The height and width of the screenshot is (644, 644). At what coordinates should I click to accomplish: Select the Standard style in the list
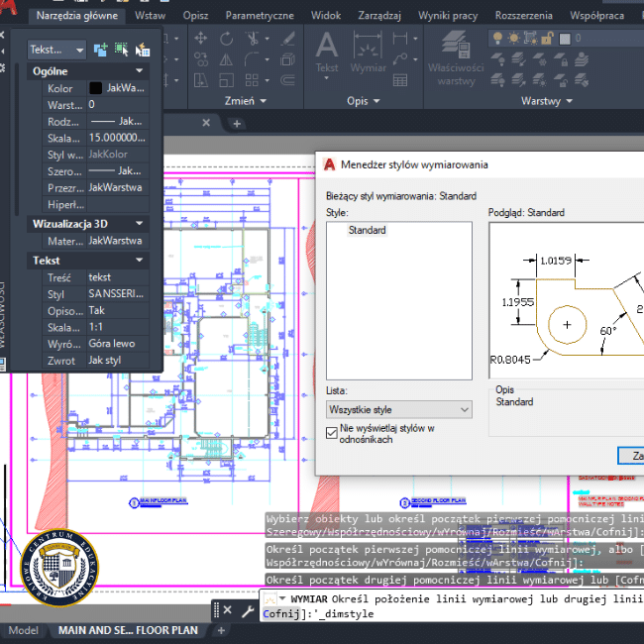(x=367, y=230)
